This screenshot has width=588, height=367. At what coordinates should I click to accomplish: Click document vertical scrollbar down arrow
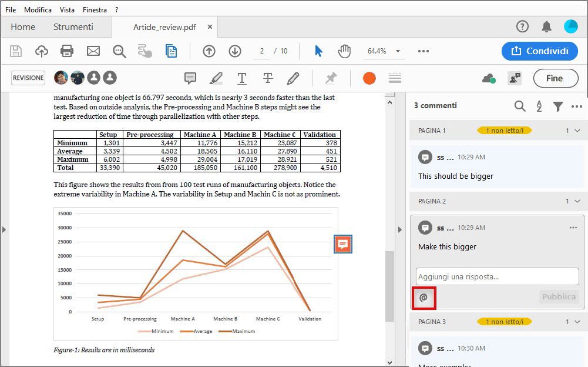tap(390, 362)
